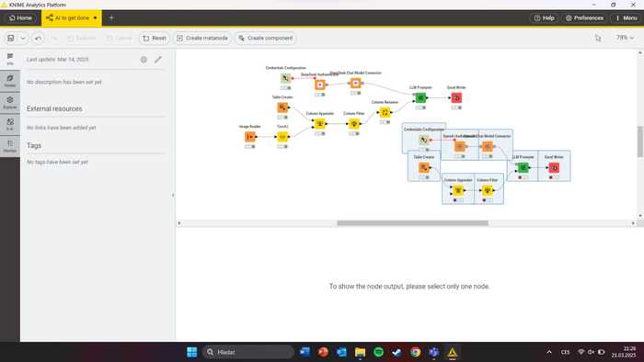Open the Explorer sidebar panel
This screenshot has height=362, width=644.
tap(10, 103)
